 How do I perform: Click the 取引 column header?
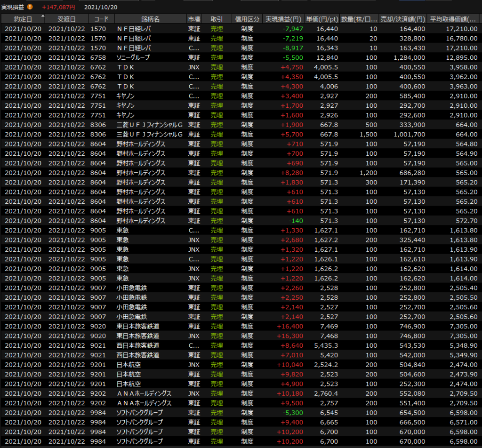tap(217, 19)
